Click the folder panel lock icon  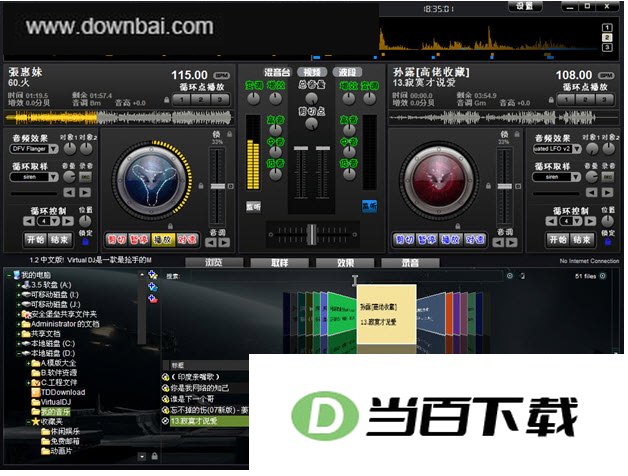tap(155, 456)
